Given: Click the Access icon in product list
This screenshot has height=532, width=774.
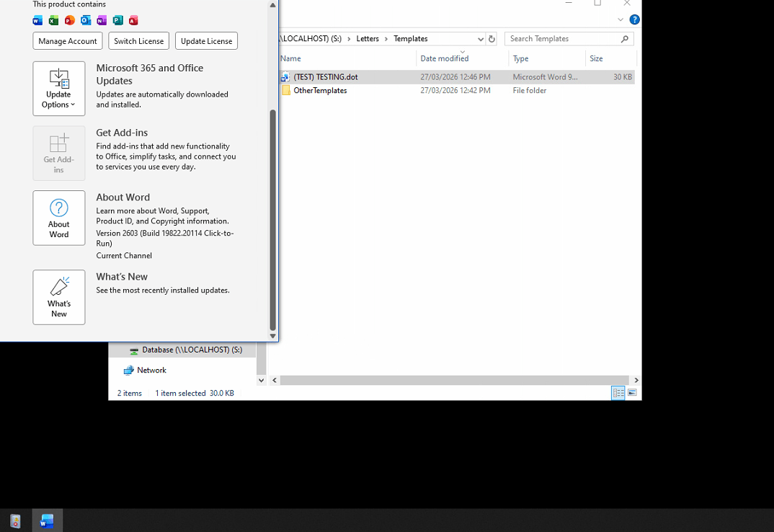Looking at the screenshot, I should [133, 20].
